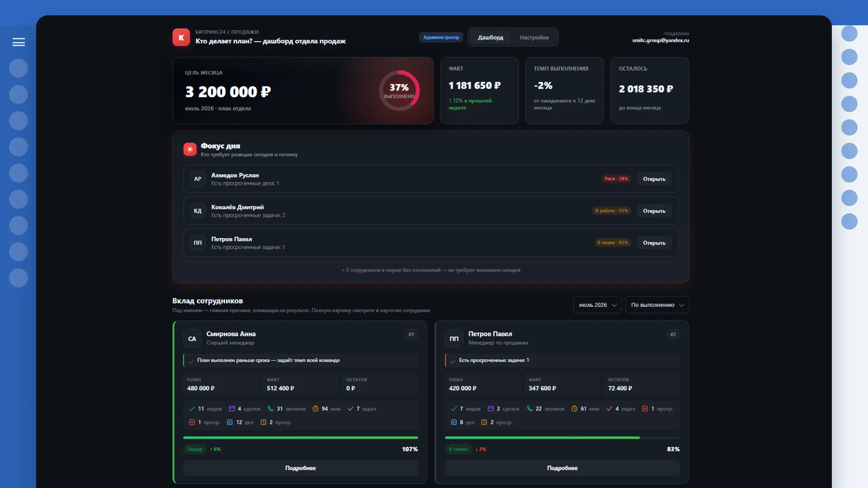Open Ахмедов Руслан's focus entry

654,179
